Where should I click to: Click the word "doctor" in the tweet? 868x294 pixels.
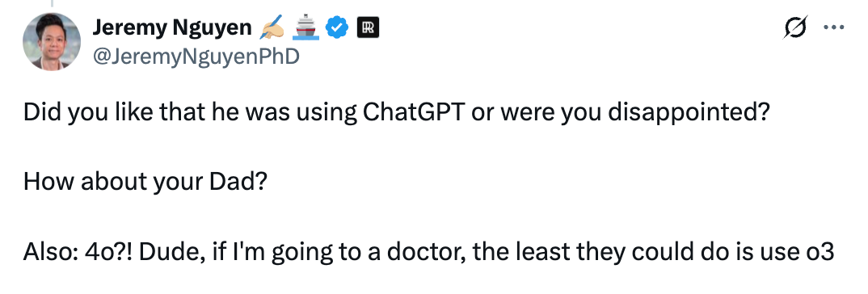(x=419, y=252)
